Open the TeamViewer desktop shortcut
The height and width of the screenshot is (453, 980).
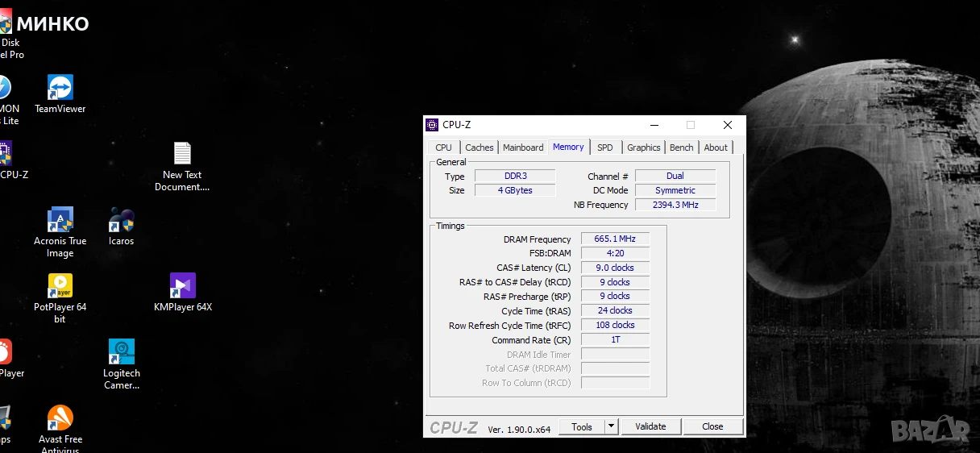pos(60,94)
